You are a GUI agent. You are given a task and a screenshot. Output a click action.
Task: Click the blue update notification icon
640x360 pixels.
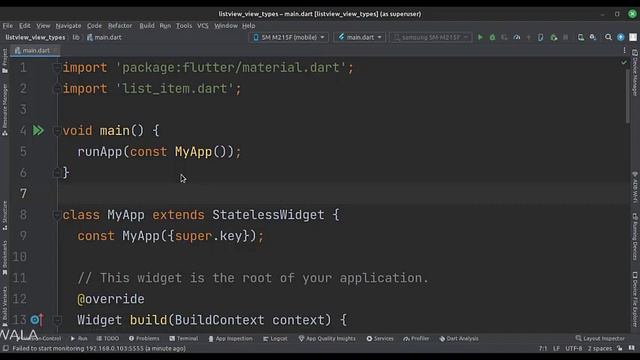pyautogui.click(x=620, y=37)
